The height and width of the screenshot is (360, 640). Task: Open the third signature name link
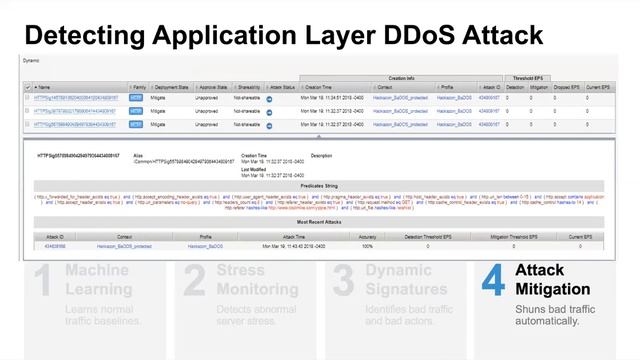pos(75,124)
